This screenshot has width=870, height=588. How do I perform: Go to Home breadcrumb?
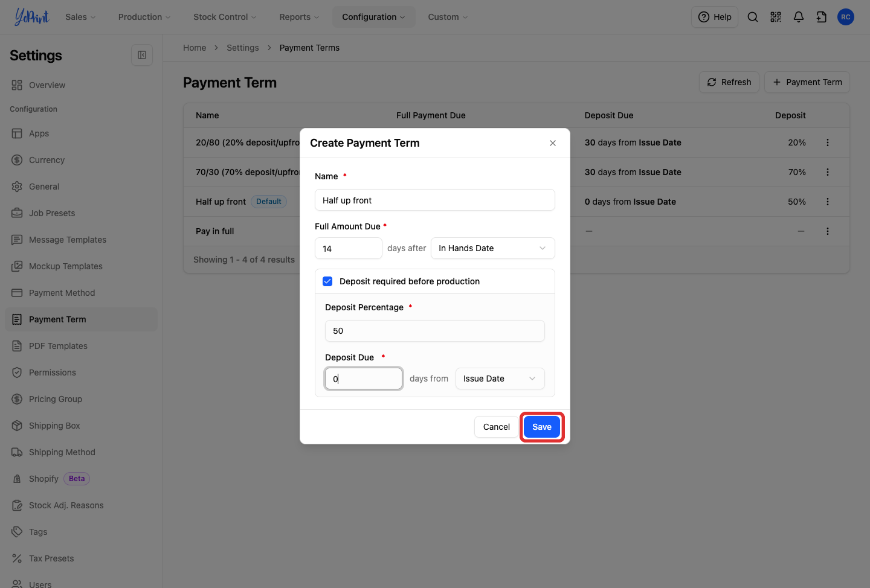(195, 48)
